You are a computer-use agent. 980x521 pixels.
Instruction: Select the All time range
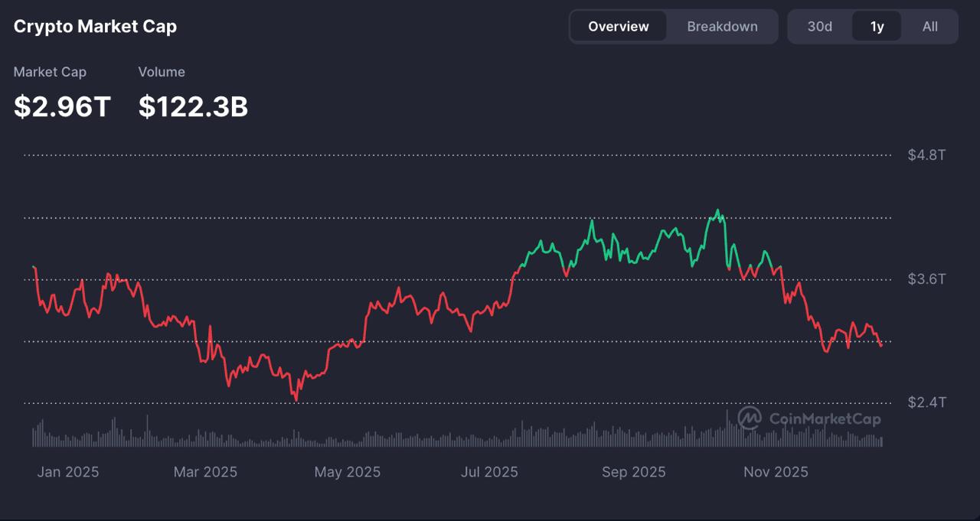pyautogui.click(x=929, y=27)
